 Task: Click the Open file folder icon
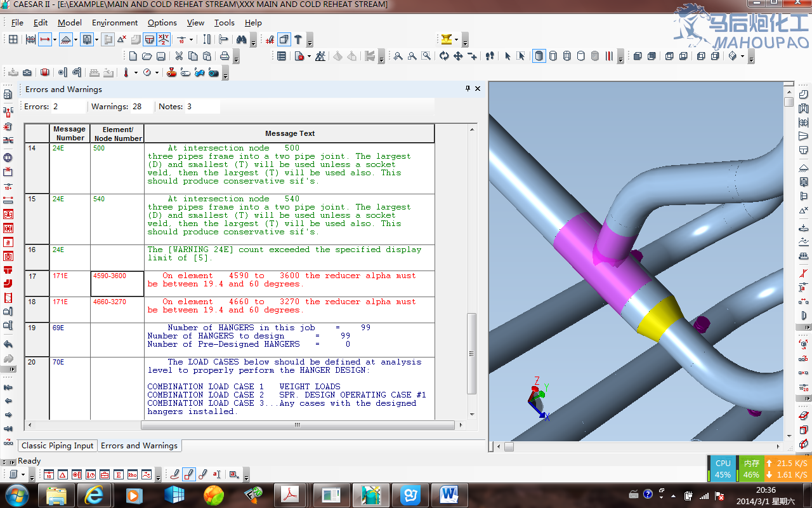pos(147,56)
